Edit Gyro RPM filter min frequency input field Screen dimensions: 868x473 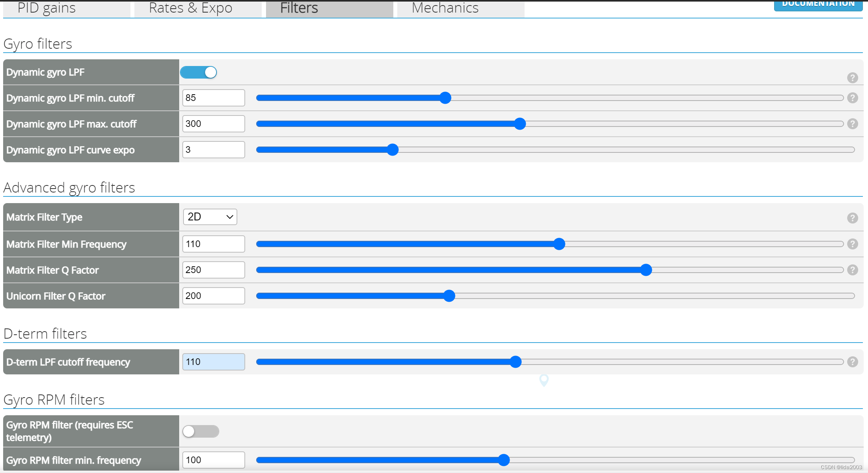click(213, 461)
